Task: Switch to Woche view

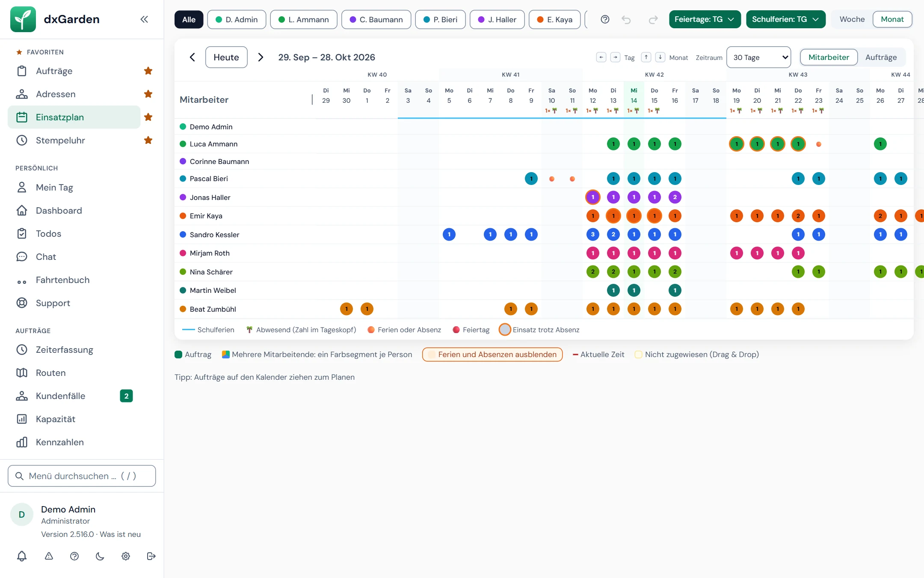Action: tap(852, 19)
